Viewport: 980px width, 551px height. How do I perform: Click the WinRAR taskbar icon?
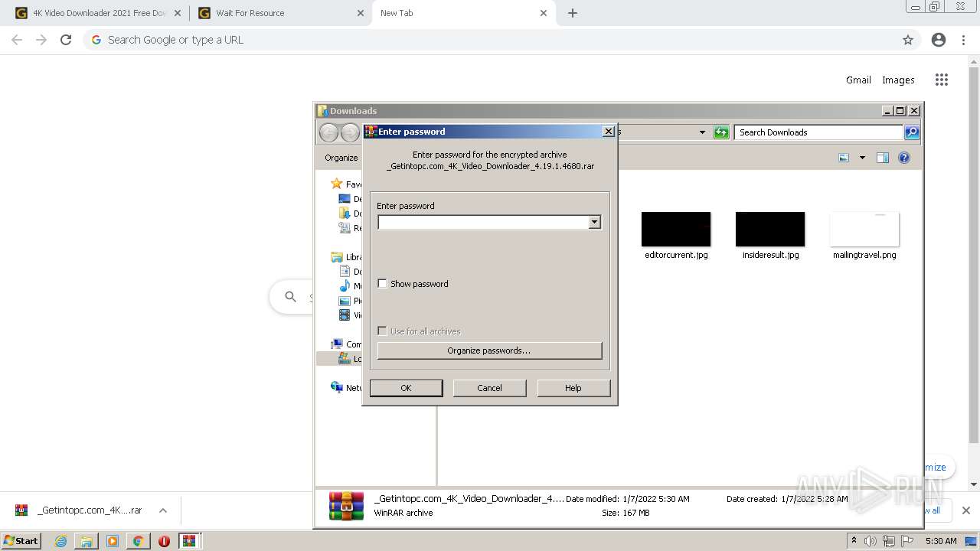pyautogui.click(x=189, y=541)
